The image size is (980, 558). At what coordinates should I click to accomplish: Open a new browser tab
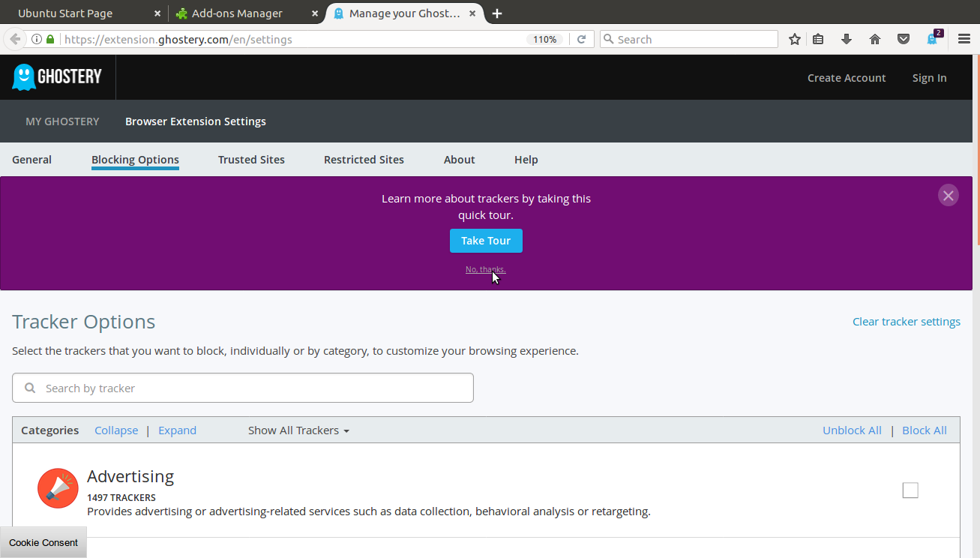coord(496,13)
